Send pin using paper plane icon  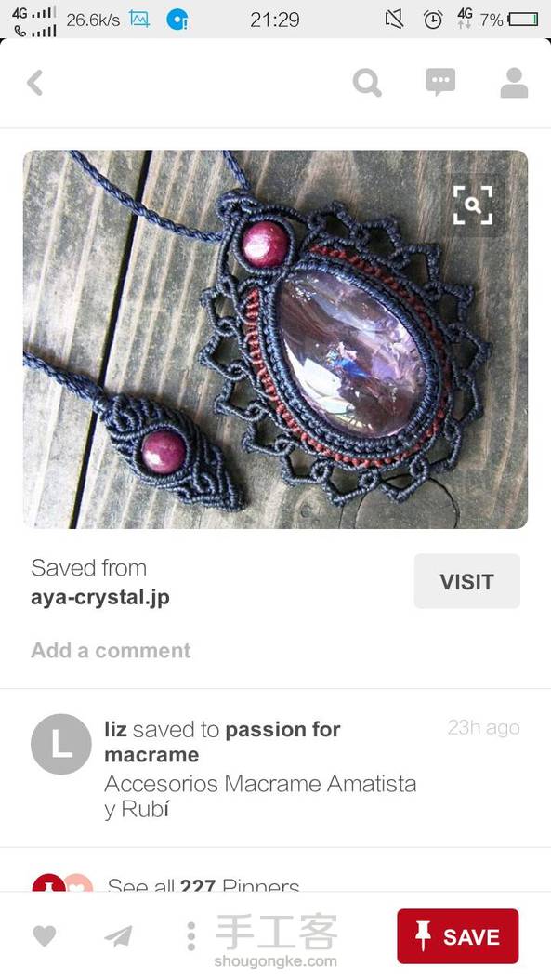[x=118, y=935]
